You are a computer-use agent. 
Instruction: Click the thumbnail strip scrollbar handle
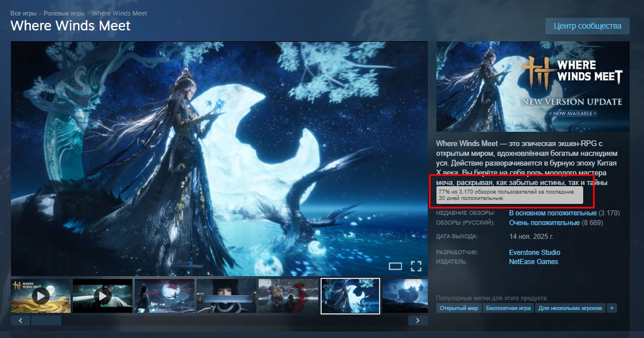click(x=46, y=320)
